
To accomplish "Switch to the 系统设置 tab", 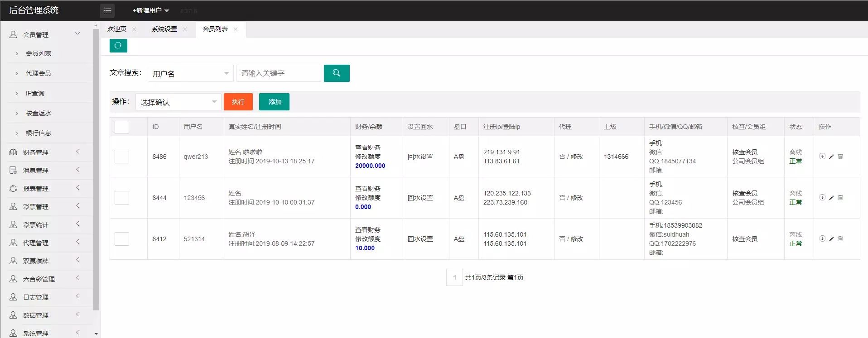I will [x=164, y=29].
